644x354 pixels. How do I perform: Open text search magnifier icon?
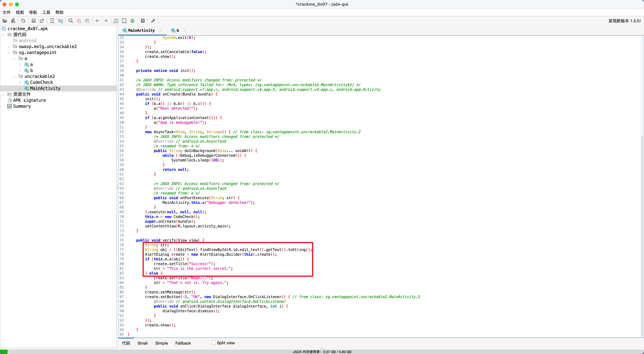pos(71,21)
